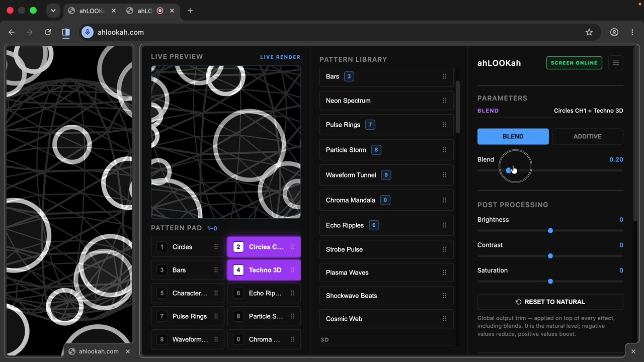644x362 pixels.
Task: Click the Blend amount slider handle
Action: click(508, 170)
